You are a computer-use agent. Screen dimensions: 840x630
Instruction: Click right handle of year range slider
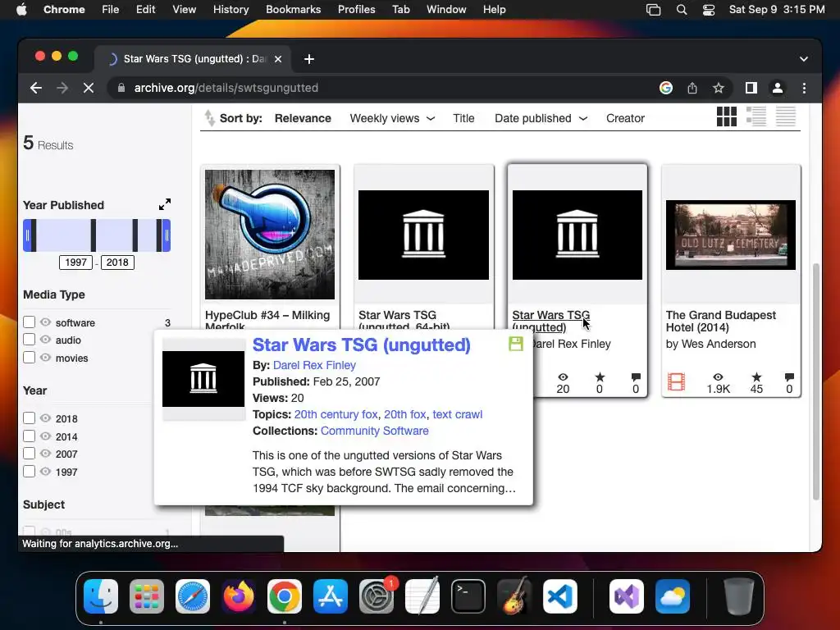[x=167, y=235]
